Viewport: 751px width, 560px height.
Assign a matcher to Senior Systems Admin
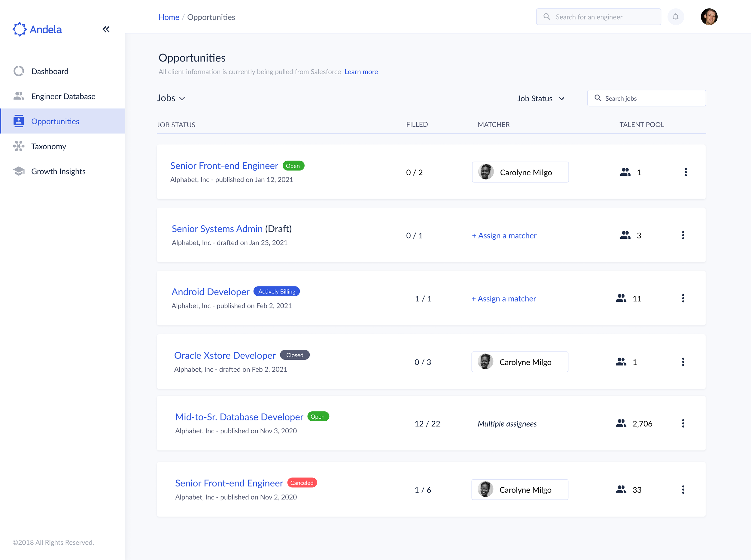pyautogui.click(x=504, y=236)
